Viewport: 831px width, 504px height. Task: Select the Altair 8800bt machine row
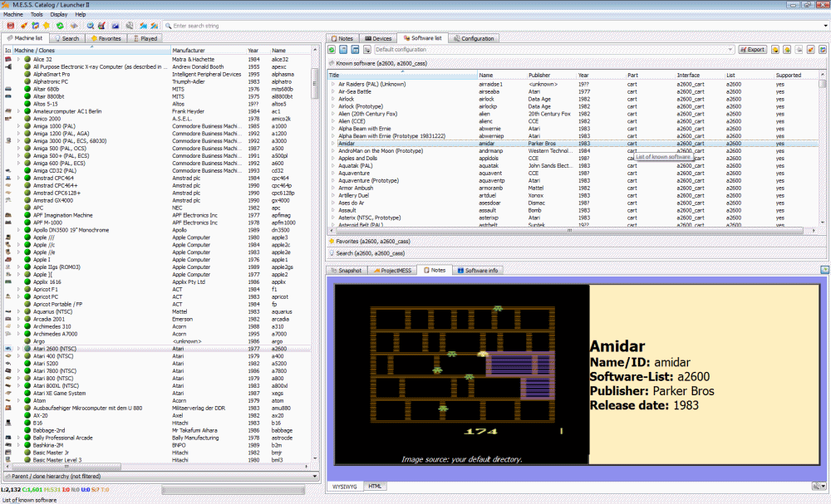[x=157, y=96]
